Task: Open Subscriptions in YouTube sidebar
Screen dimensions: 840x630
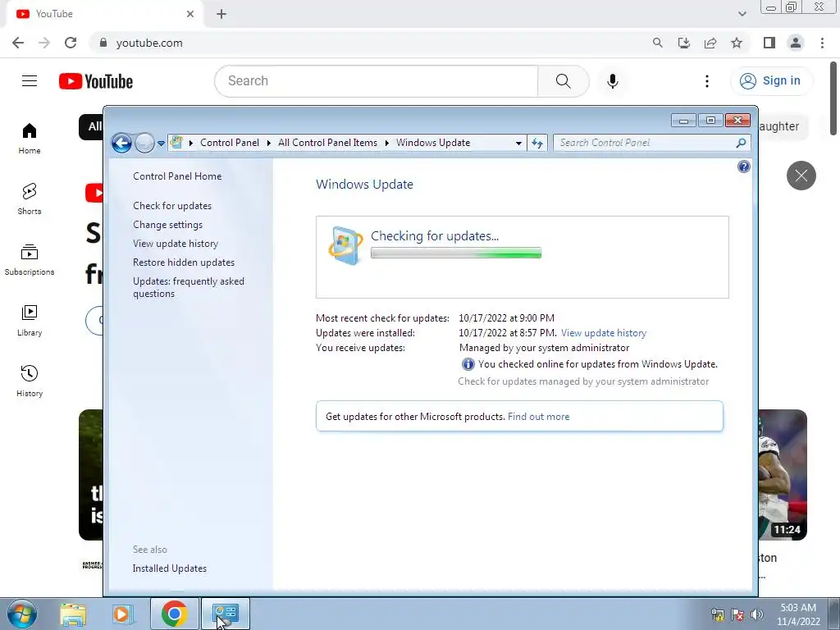Action: (x=30, y=260)
